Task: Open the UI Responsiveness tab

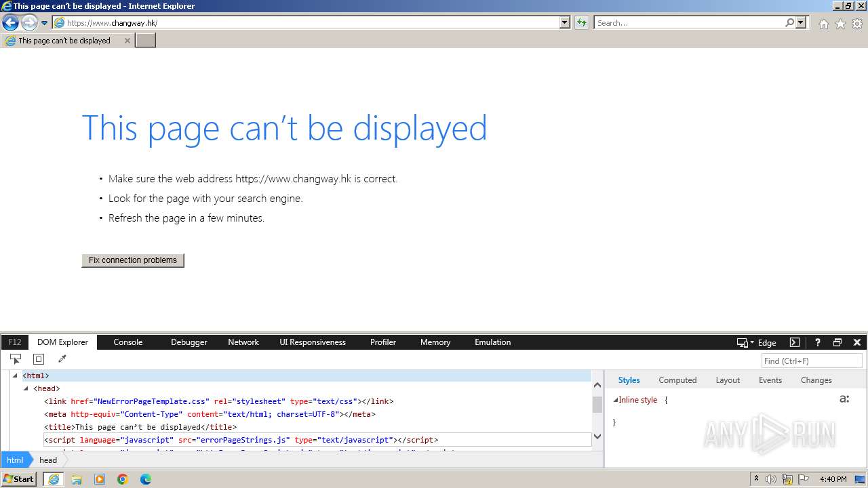Action: (x=313, y=342)
